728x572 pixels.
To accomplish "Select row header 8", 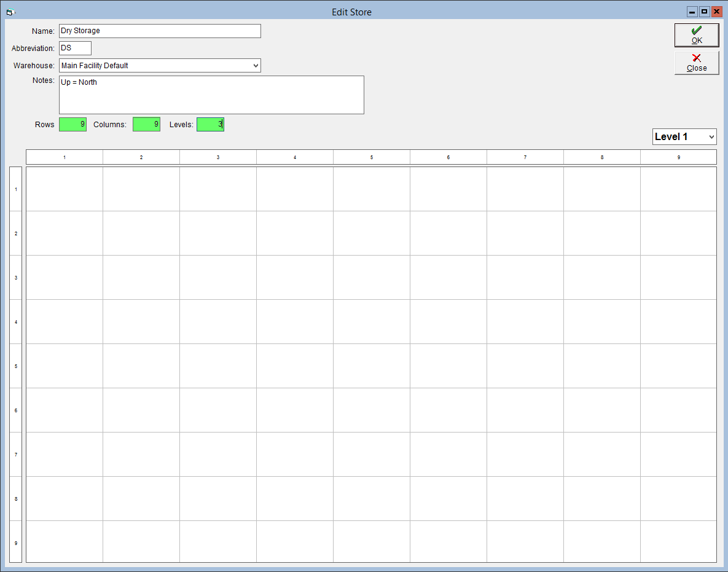I will pos(16,499).
